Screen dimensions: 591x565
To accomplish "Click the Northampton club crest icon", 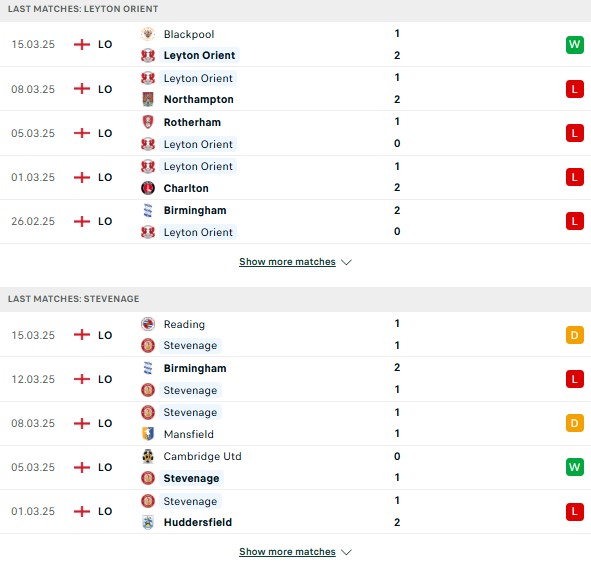I will (x=148, y=99).
